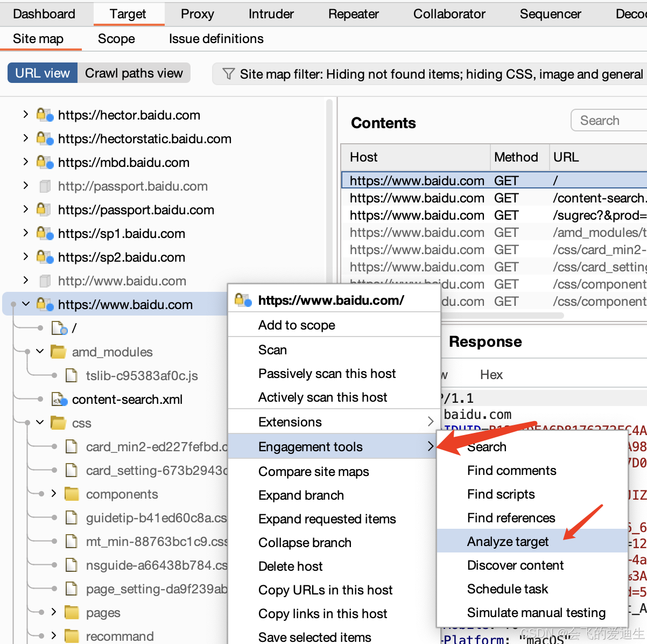Select Analyze target in Engagement tools
Screen dimensions: 647x644
point(532,541)
